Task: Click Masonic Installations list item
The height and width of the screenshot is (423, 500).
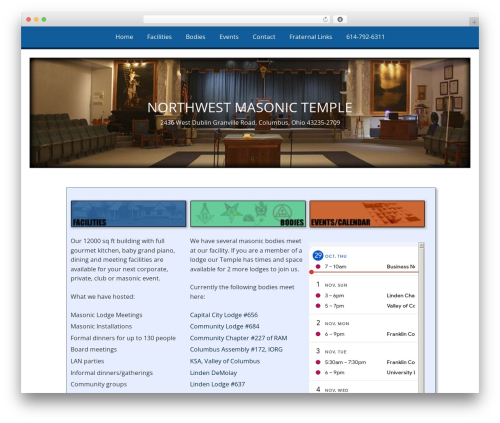Action: click(101, 326)
